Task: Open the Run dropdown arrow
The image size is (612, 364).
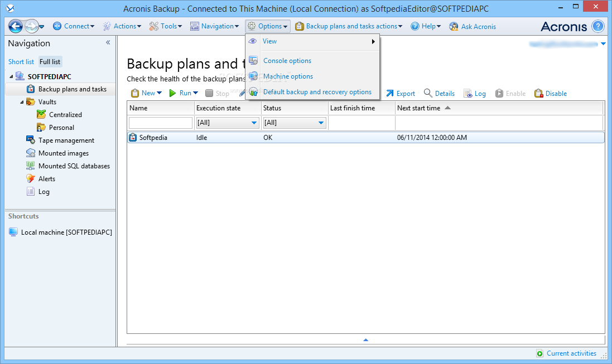Action: click(196, 93)
